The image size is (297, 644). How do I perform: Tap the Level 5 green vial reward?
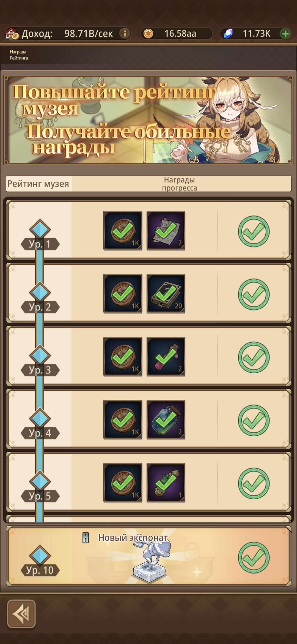coord(166,482)
